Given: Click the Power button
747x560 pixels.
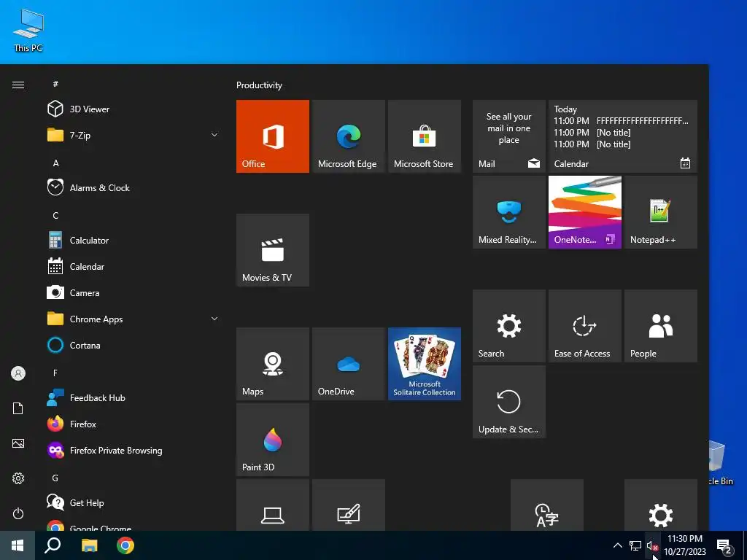Looking at the screenshot, I should point(18,513).
